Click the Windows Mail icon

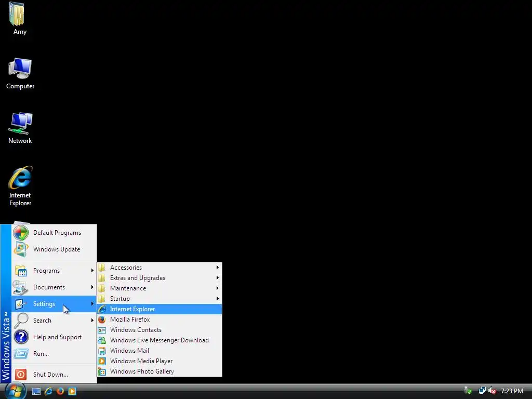click(102, 351)
